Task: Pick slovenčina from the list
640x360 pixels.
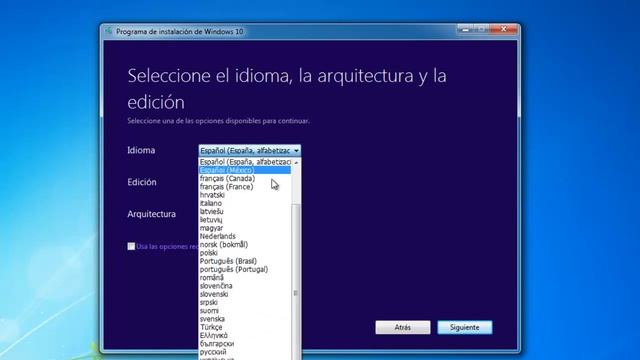Action: tap(245, 286)
